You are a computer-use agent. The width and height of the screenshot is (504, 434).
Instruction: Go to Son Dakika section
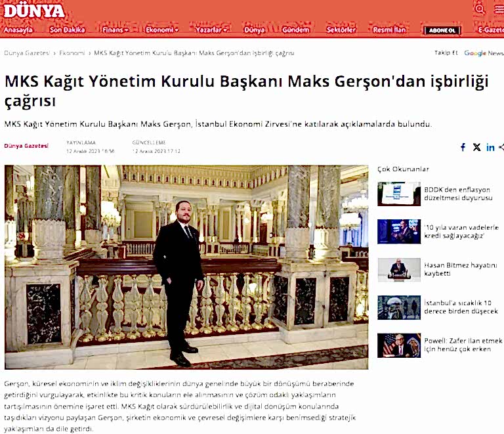[x=67, y=30]
